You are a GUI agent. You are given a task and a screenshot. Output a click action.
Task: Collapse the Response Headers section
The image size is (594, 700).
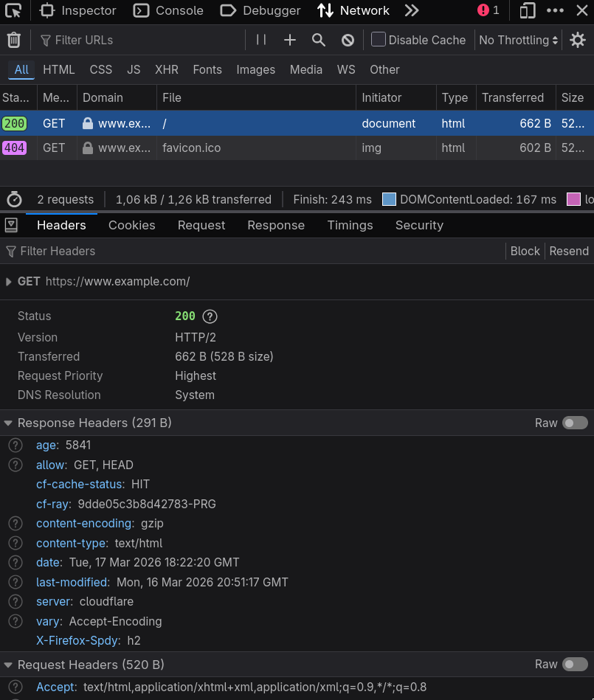point(7,423)
